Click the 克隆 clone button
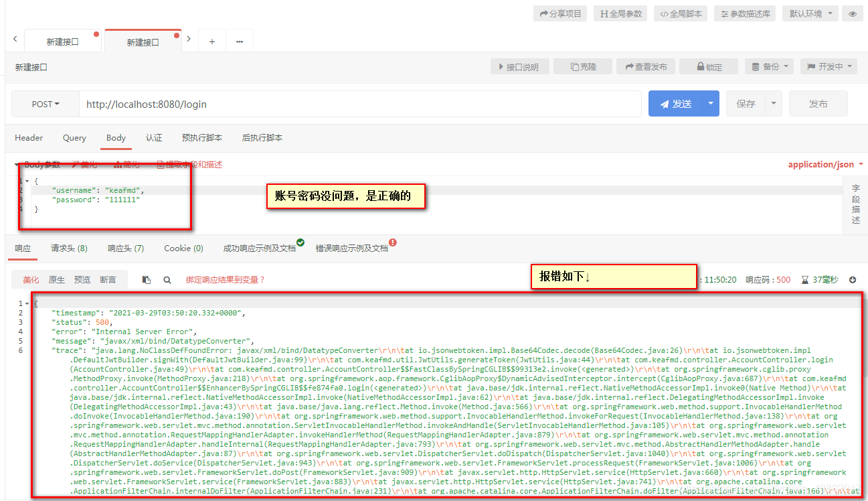The image size is (868, 501). point(583,67)
